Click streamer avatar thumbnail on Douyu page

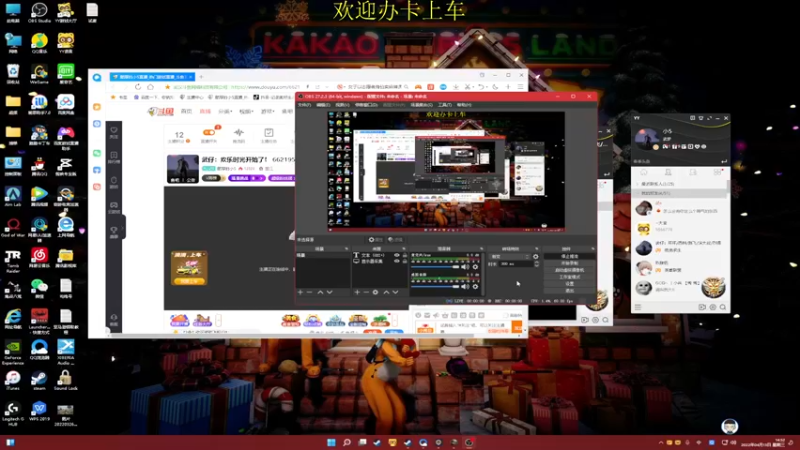(183, 169)
